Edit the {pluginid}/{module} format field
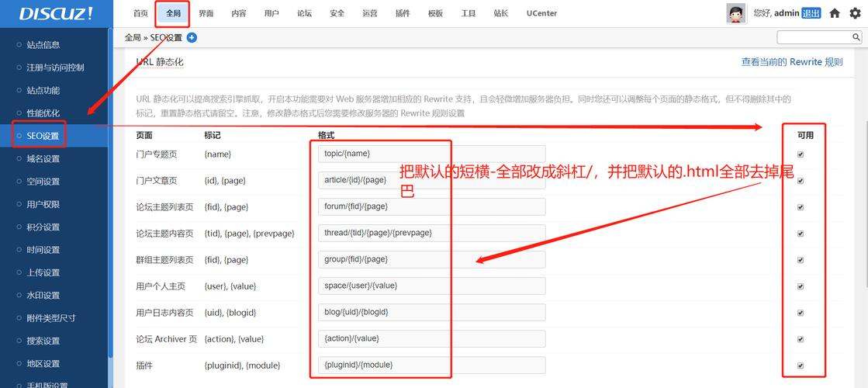The width and height of the screenshot is (868, 388). (432, 365)
